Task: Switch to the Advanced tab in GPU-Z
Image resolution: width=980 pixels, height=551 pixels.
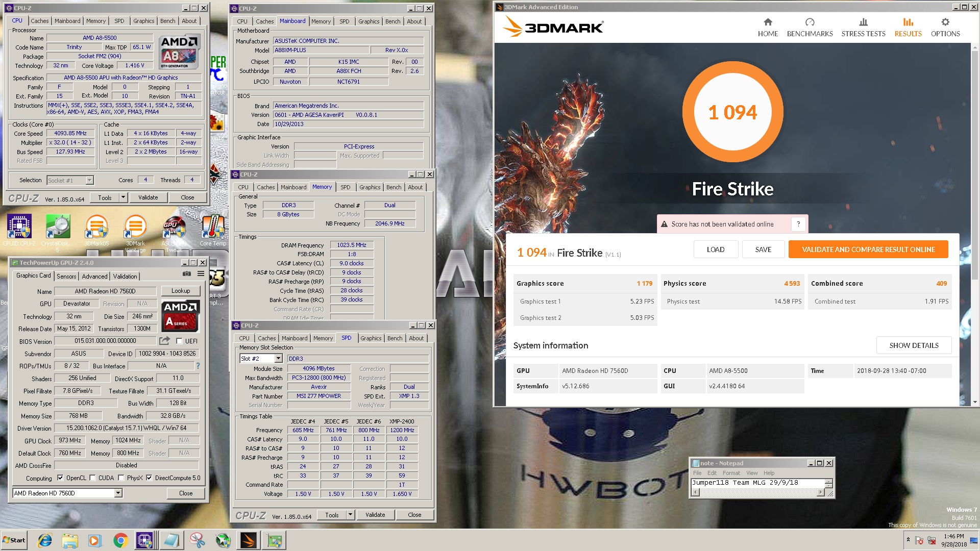Action: [94, 276]
